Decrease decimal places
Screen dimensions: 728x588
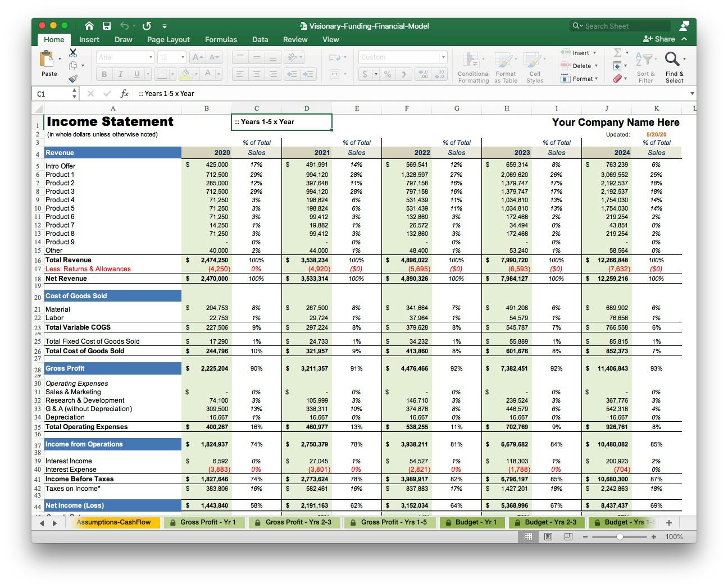tap(440, 74)
